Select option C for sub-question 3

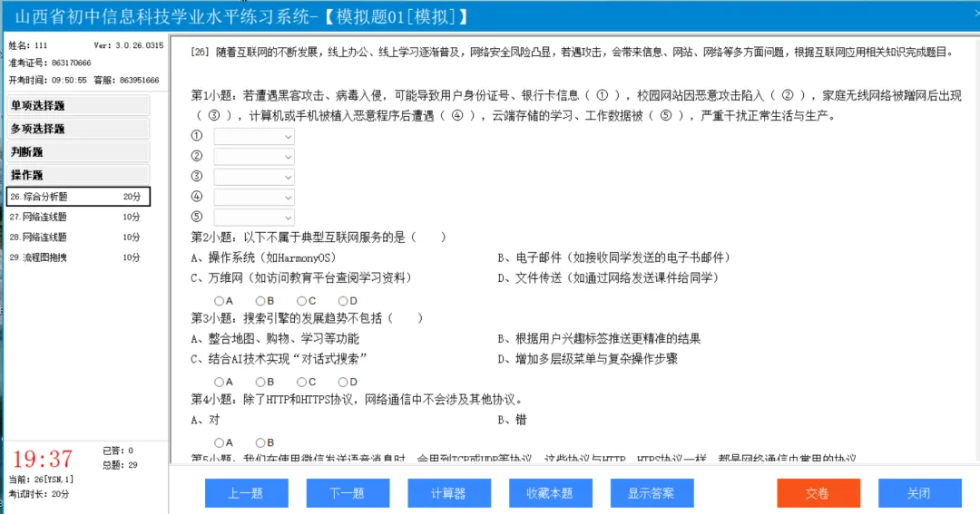pos(302,382)
